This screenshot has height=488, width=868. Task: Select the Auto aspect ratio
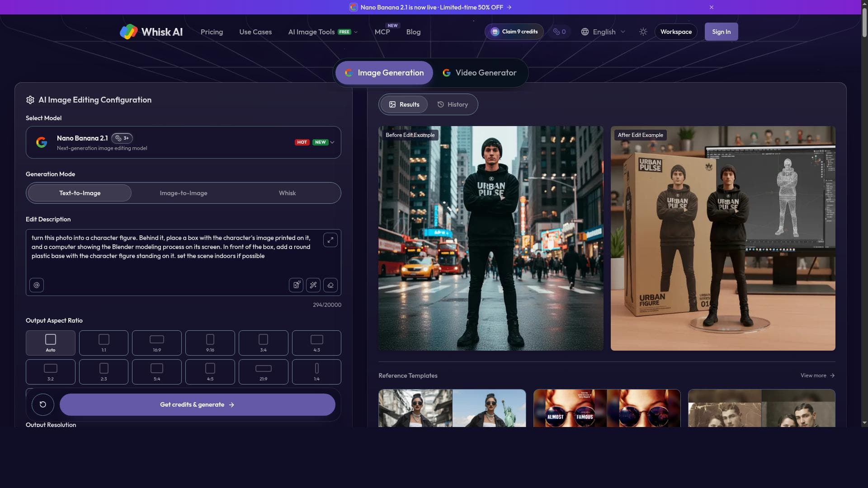pyautogui.click(x=51, y=343)
